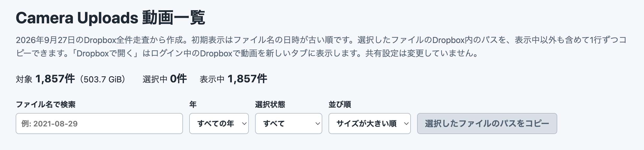Screen dimensions: 644x150
Task: Click the 対象 1,857件 total count
Action: point(45,79)
